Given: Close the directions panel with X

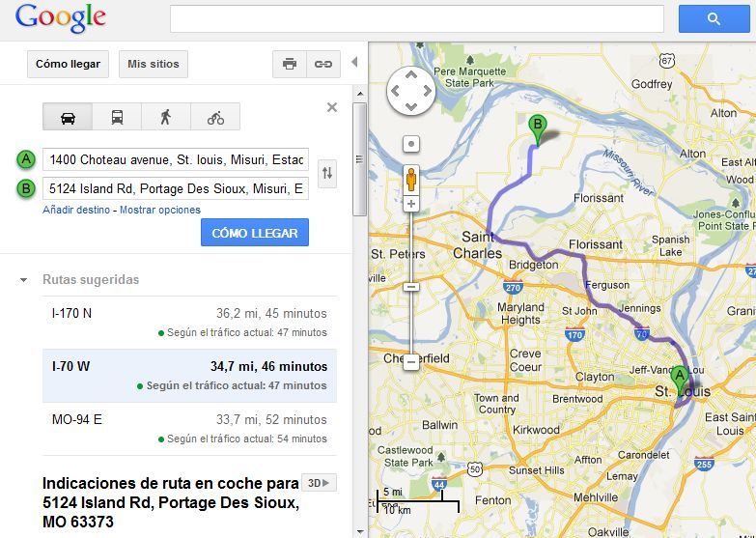Looking at the screenshot, I should point(332,107).
